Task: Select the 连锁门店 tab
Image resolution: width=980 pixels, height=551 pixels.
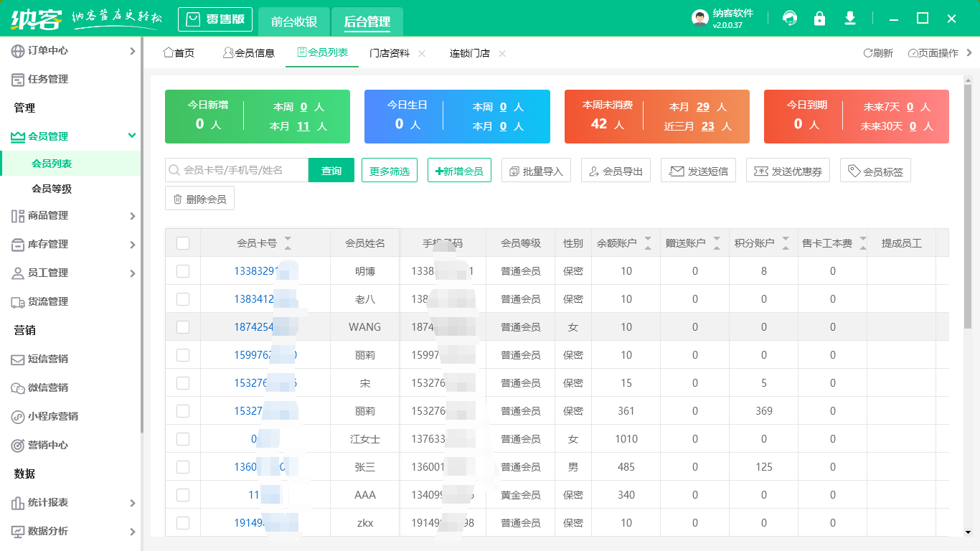Action: pyautogui.click(x=470, y=53)
